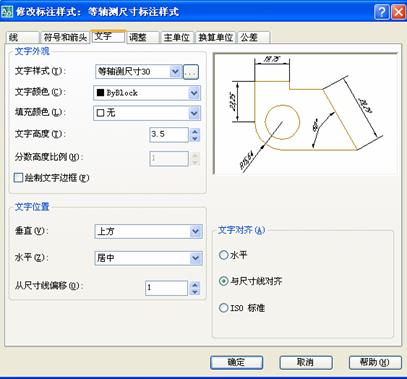
Task: Select 与尺寸线对齐 radio option
Action: click(223, 281)
